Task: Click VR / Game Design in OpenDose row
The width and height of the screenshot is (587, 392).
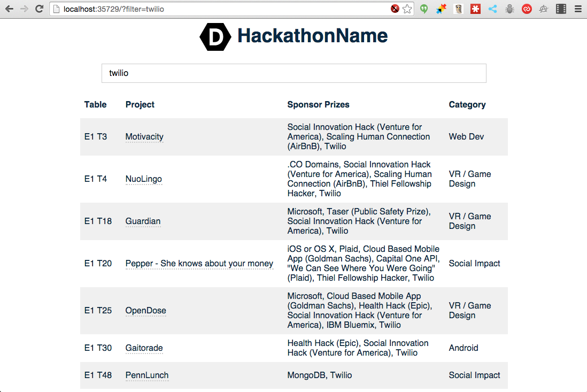Action: [470, 310]
